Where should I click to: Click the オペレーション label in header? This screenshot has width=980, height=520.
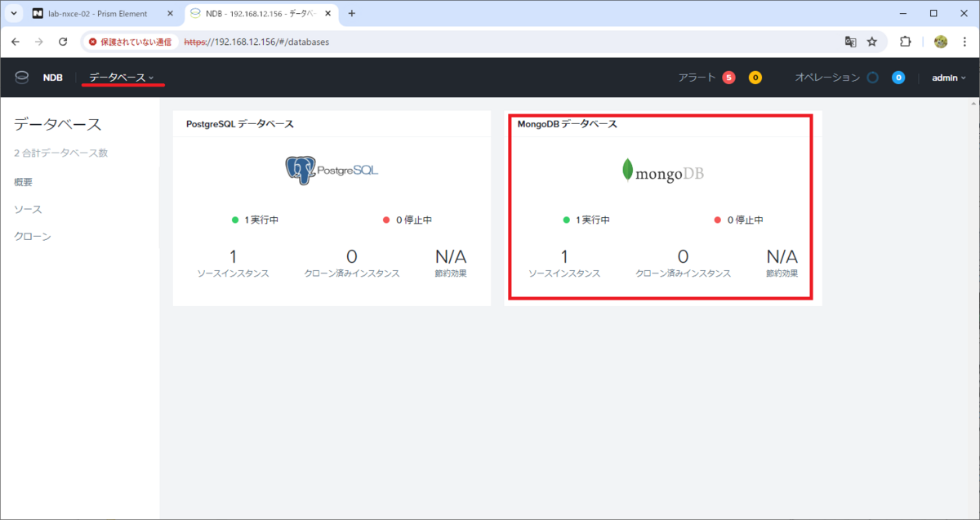point(827,78)
